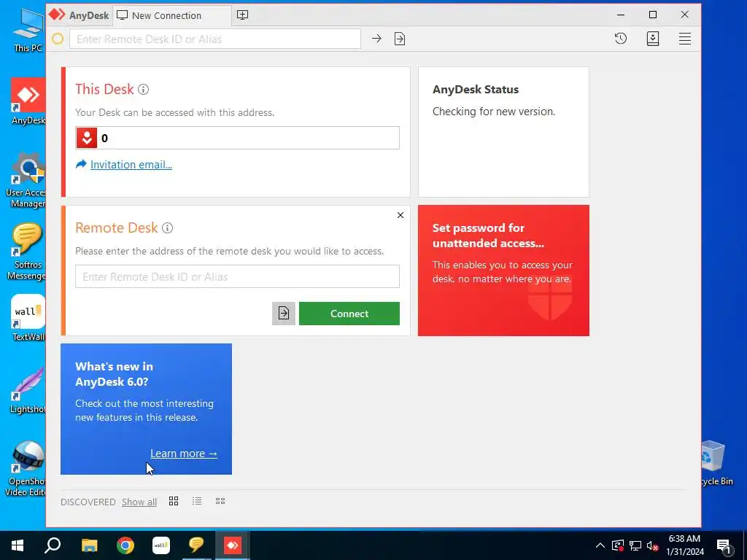
Task: Click the red install icon in This Desk address
Action: click(87, 138)
